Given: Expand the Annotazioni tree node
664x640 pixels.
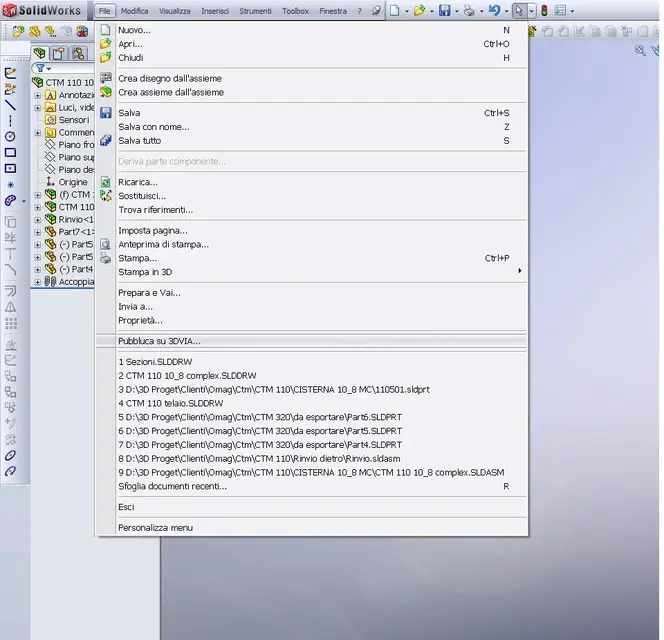Looking at the screenshot, I should click(x=38, y=96).
